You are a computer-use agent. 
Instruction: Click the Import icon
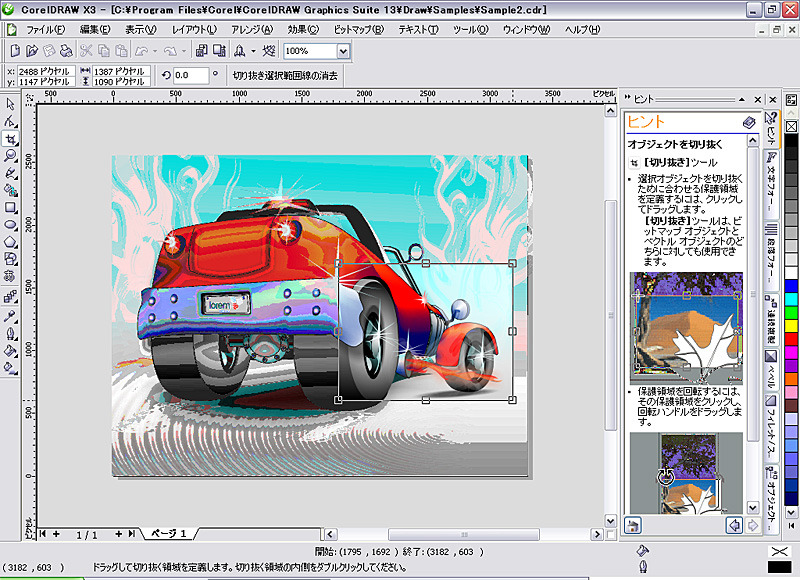tap(202, 51)
